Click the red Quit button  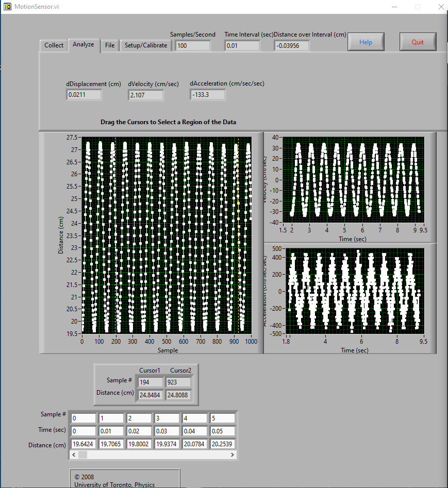(x=418, y=42)
